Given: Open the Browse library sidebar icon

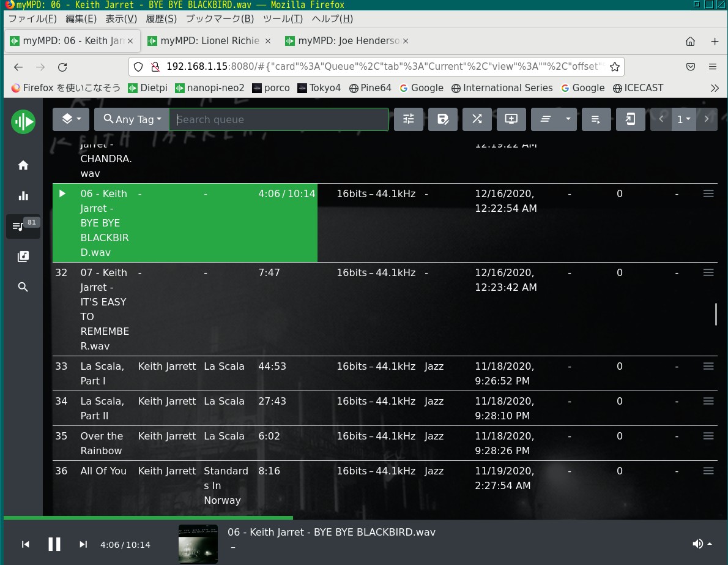Looking at the screenshot, I should point(23,256).
